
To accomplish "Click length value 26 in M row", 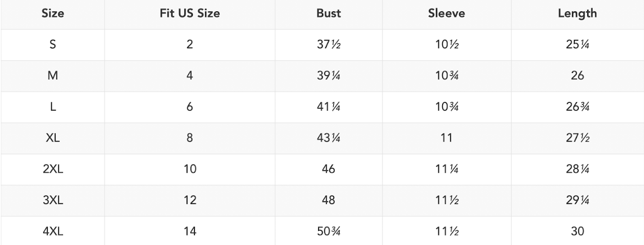I will pyautogui.click(x=577, y=76).
